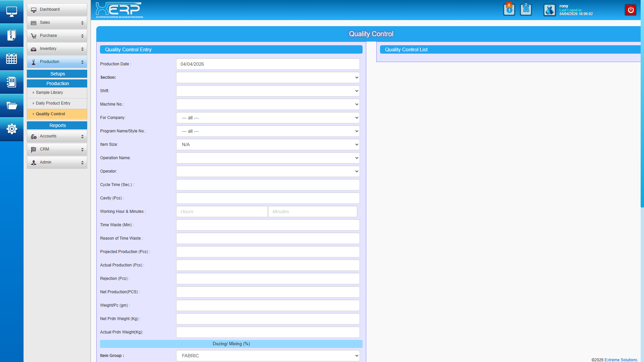Click the gear settings icon in sidebar
Image resolution: width=644 pixels, height=362 pixels.
11,129
